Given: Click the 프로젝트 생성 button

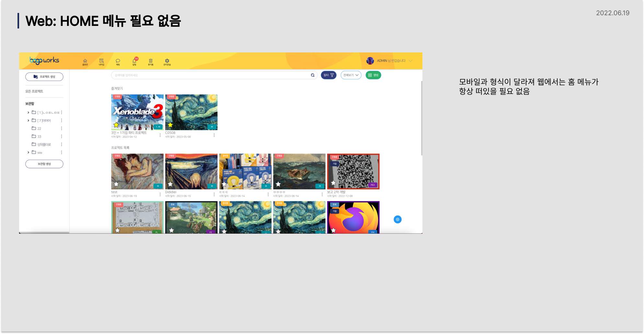Looking at the screenshot, I should (44, 77).
